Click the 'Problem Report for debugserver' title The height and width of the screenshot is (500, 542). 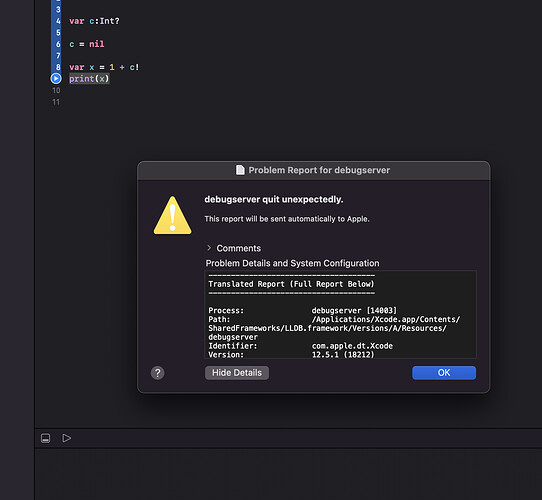click(319, 170)
